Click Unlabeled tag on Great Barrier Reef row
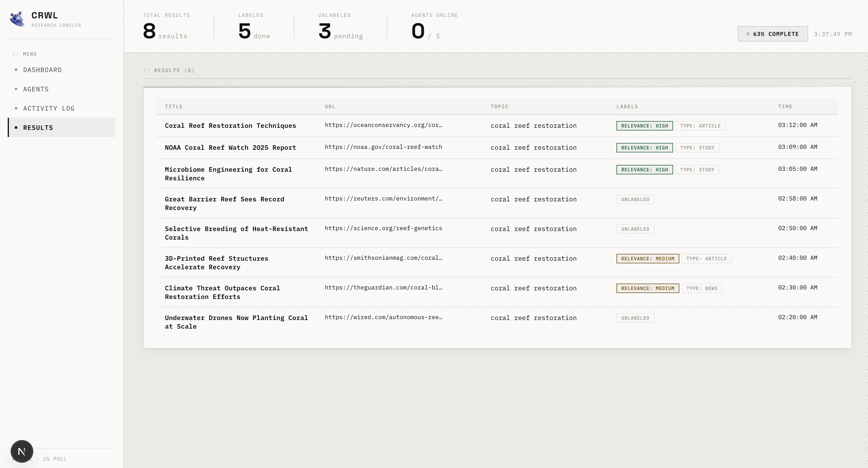 click(635, 199)
